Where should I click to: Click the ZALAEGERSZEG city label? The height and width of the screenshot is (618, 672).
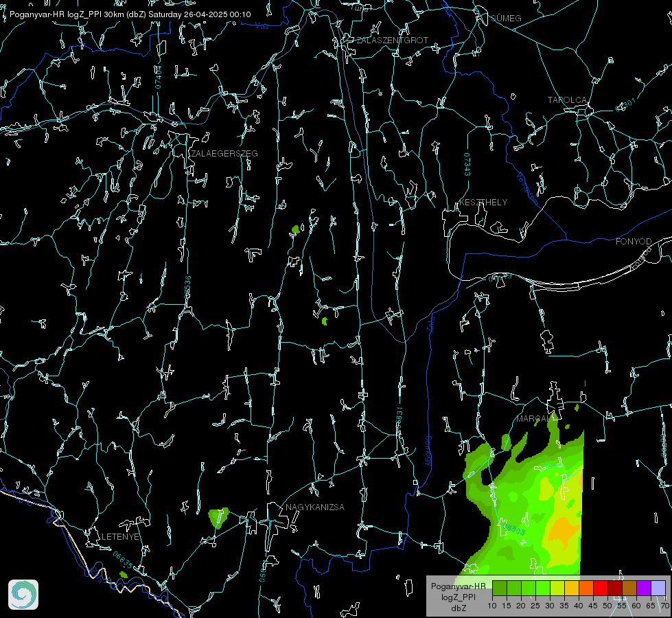[x=224, y=154]
